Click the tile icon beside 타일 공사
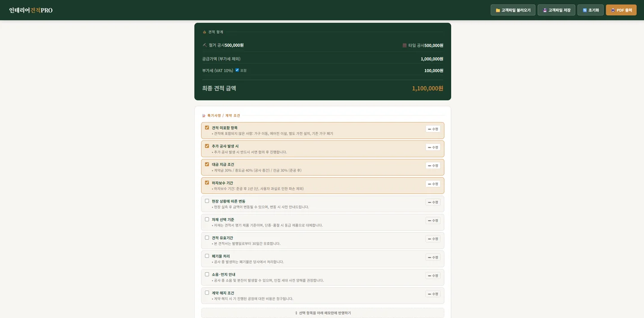Image resolution: width=644 pixels, height=318 pixels. 405,45
